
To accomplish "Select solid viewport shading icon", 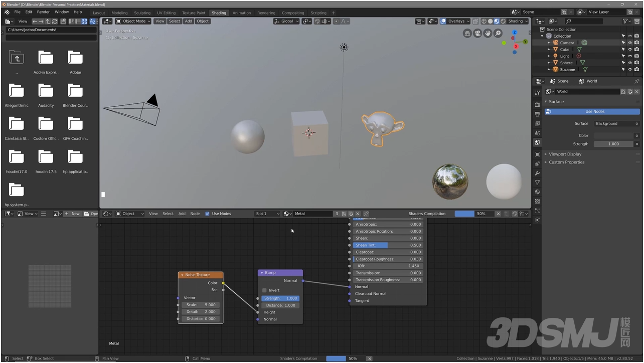I will [x=490, y=21].
